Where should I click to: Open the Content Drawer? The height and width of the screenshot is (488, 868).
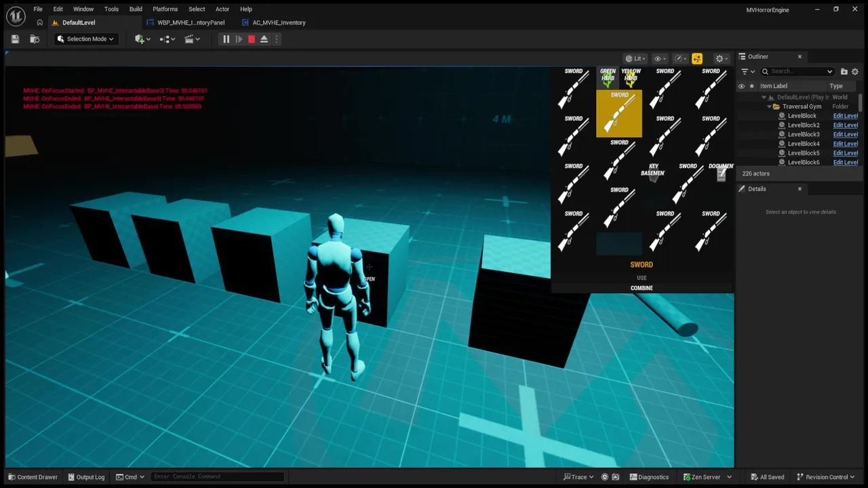coord(33,477)
